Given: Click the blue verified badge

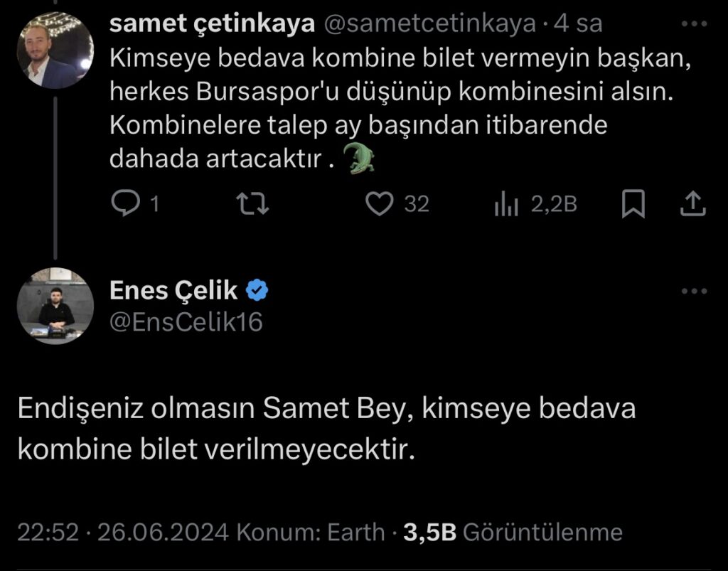Looking at the screenshot, I should [257, 291].
